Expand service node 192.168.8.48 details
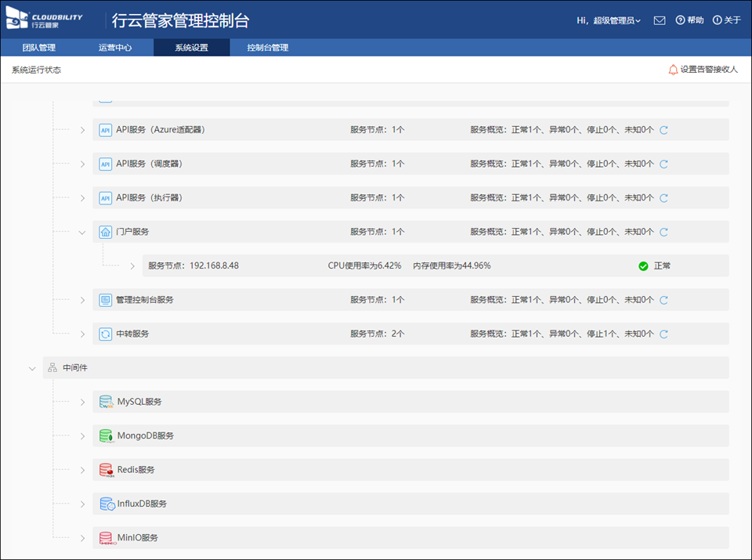 click(x=132, y=266)
